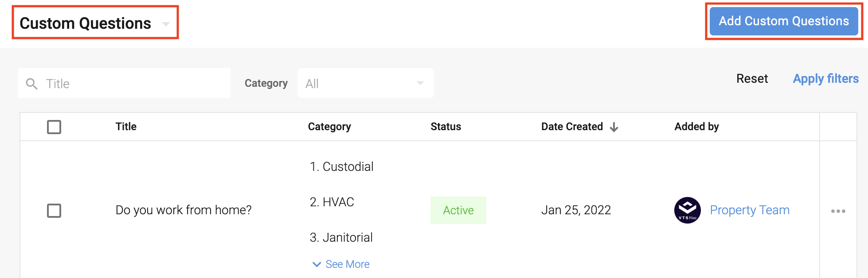Click the Add Custom Questions button
868x278 pixels.
[x=783, y=21]
